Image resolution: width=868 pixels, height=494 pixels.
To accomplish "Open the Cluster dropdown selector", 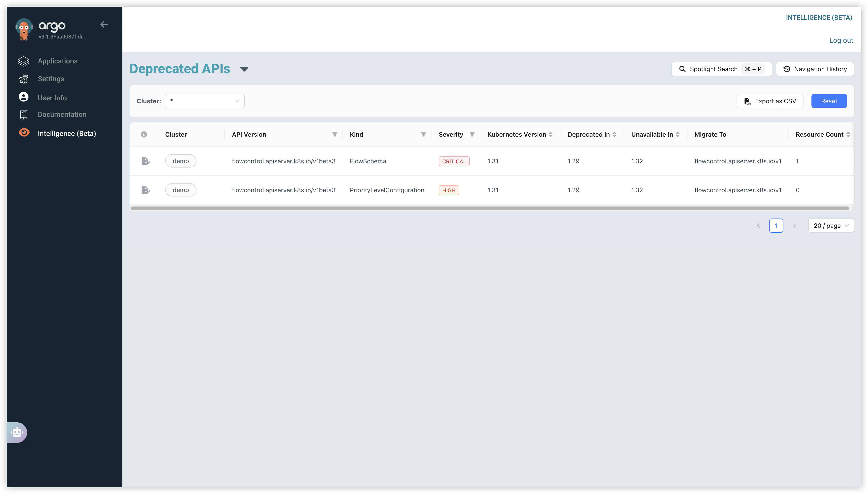I will click(205, 101).
